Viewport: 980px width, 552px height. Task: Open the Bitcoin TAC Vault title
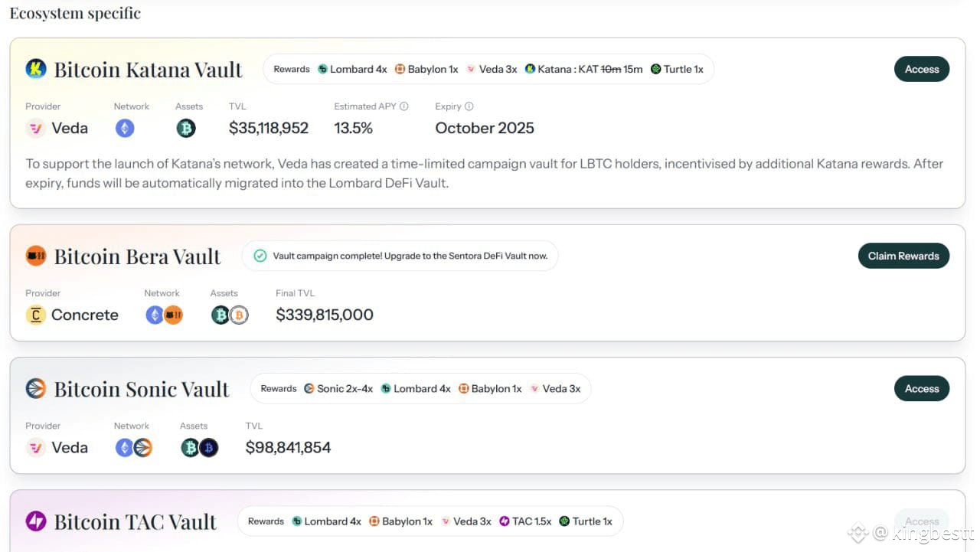pos(136,522)
